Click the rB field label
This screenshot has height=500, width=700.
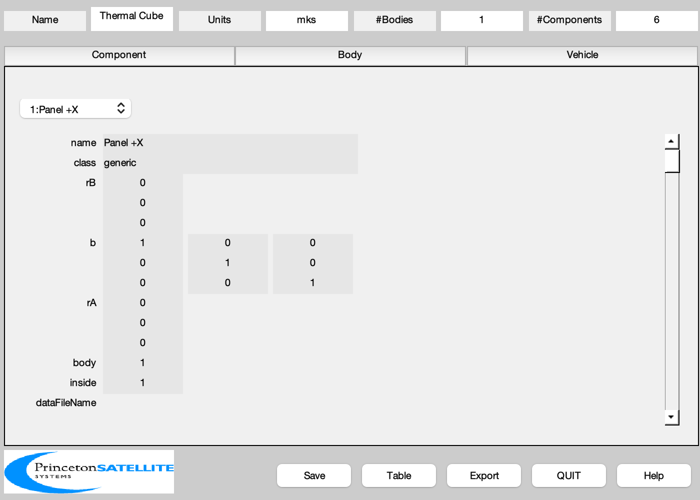pos(91,183)
